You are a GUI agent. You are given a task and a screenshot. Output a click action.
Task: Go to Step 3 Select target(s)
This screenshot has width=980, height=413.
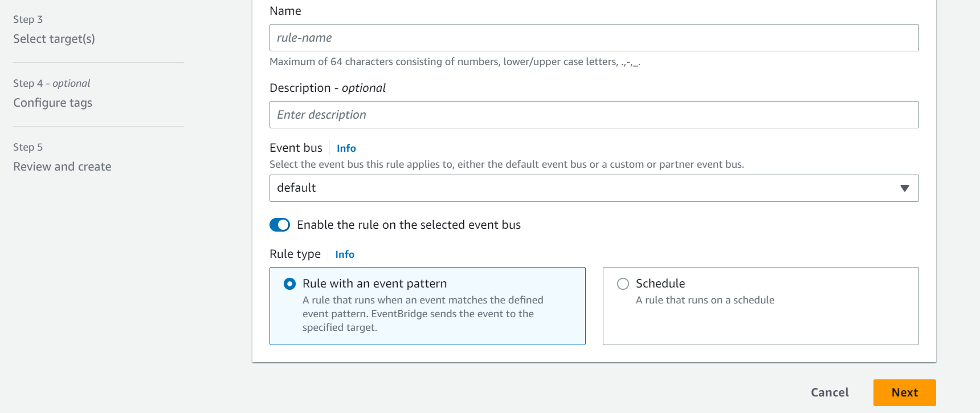(54, 39)
